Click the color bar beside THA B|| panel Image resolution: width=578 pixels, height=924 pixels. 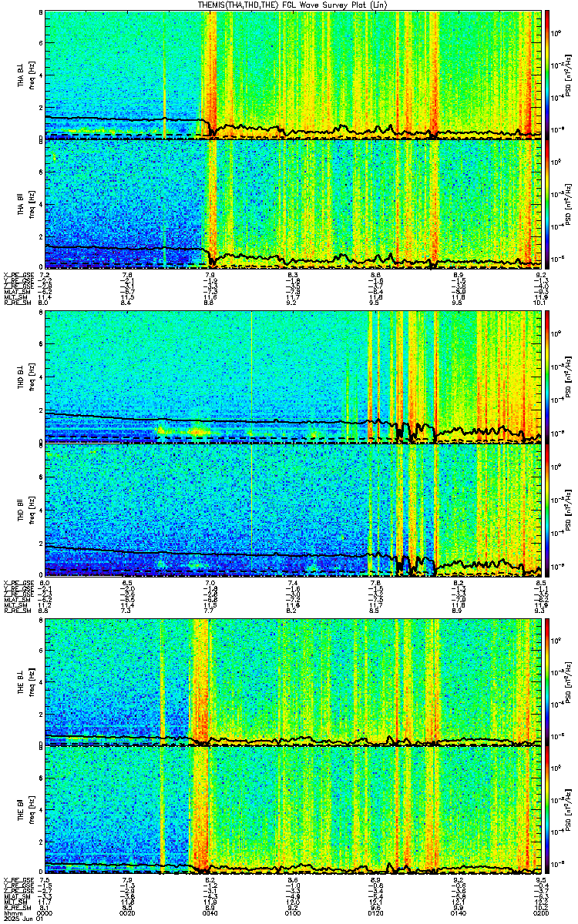548,203
